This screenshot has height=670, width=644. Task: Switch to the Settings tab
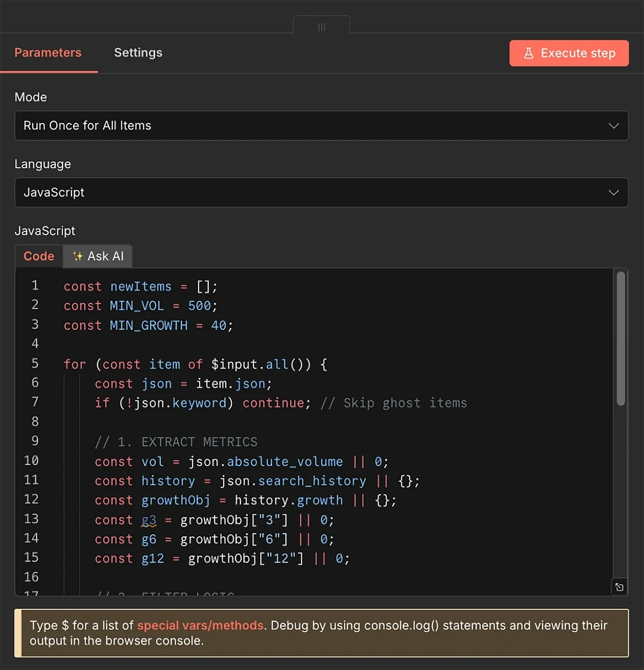coord(138,53)
